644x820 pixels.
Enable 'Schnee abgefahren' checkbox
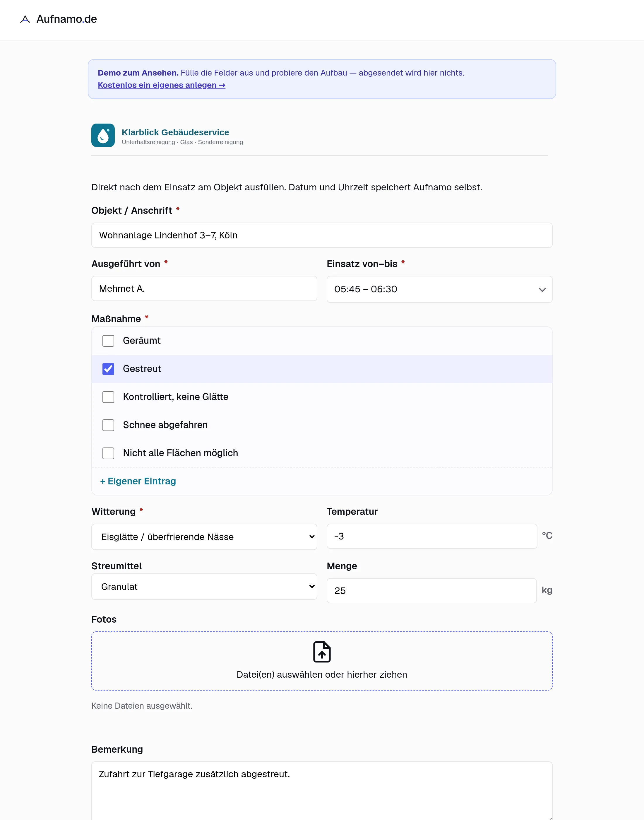tap(108, 425)
